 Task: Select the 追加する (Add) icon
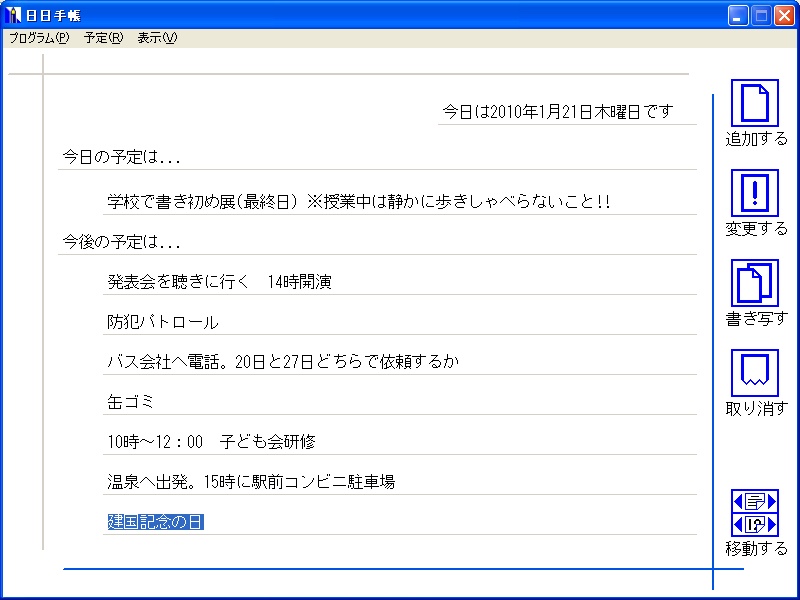tap(754, 103)
